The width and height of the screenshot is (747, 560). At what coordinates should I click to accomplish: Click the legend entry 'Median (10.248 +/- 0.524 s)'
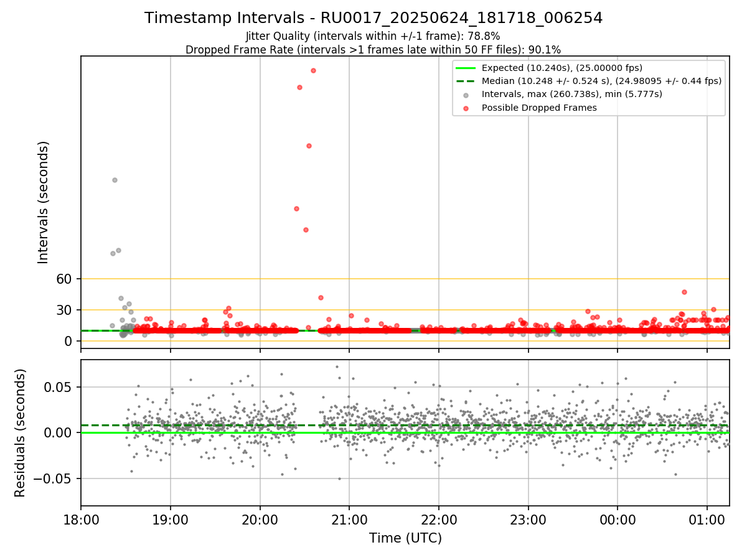(601, 81)
